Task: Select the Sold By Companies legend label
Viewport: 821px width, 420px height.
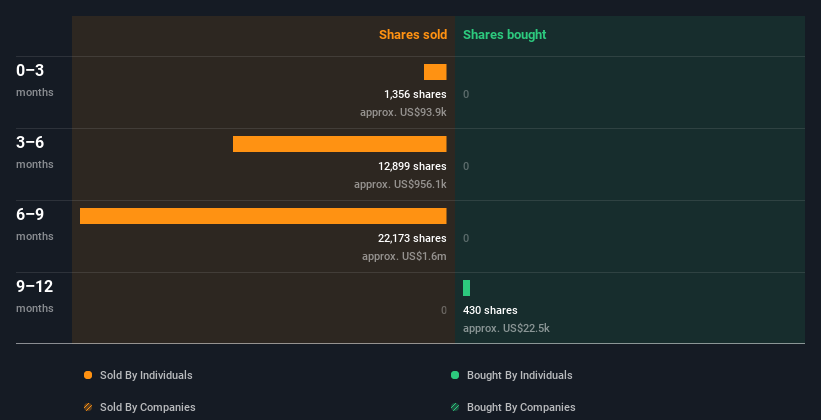Action: coord(148,407)
